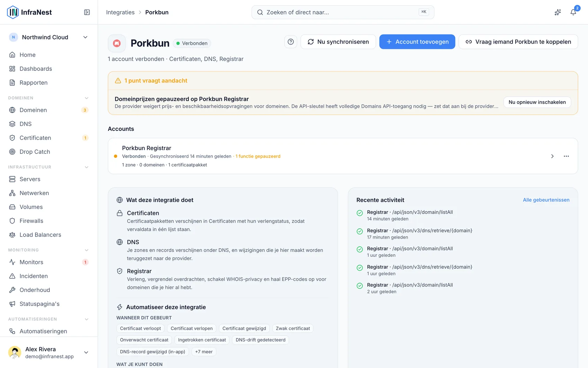Open Servers in sidebar

click(x=49, y=179)
